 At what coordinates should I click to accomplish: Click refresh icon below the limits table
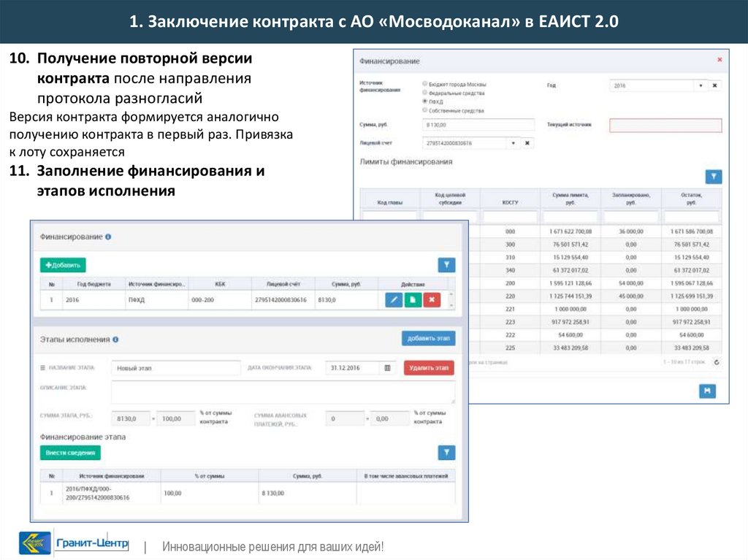[x=716, y=362]
